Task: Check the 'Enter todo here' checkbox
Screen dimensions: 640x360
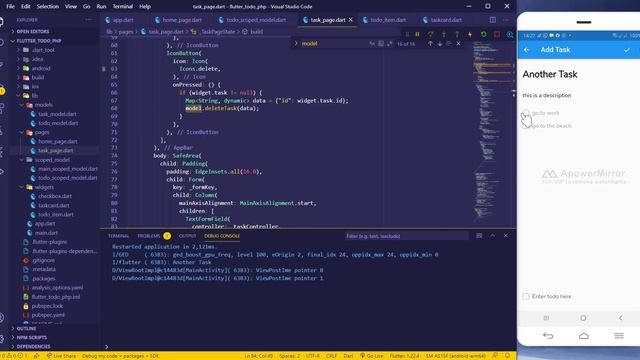Action: (x=526, y=296)
